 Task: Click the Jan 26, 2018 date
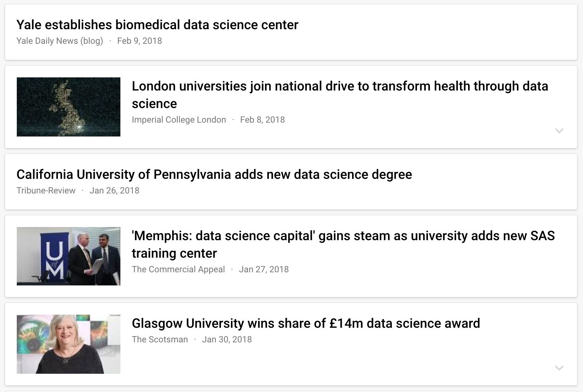(114, 191)
